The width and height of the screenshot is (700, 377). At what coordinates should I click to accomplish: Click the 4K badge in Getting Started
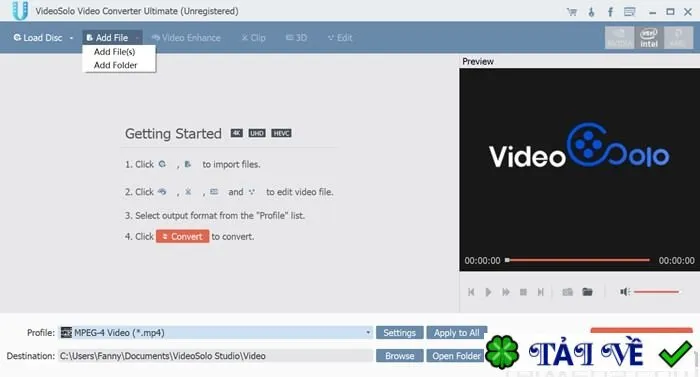click(x=237, y=133)
